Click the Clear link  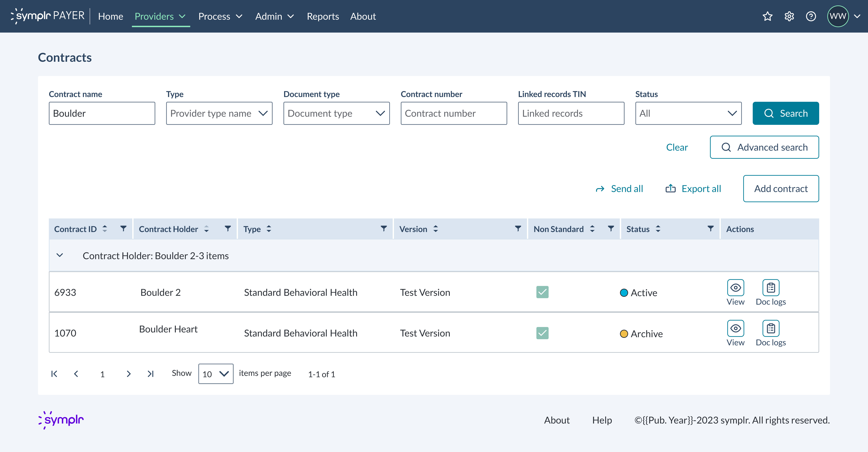[677, 147]
